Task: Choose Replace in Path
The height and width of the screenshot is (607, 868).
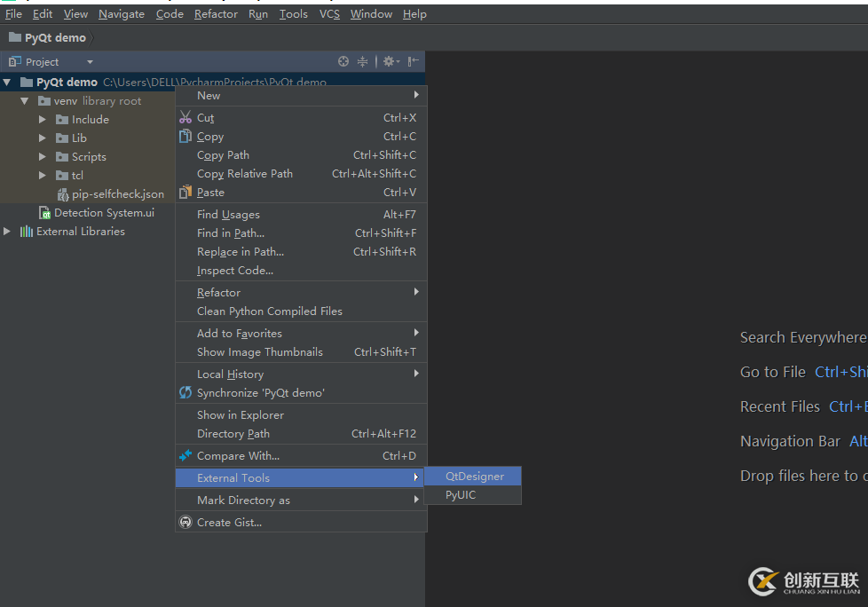Action: [x=301, y=252]
